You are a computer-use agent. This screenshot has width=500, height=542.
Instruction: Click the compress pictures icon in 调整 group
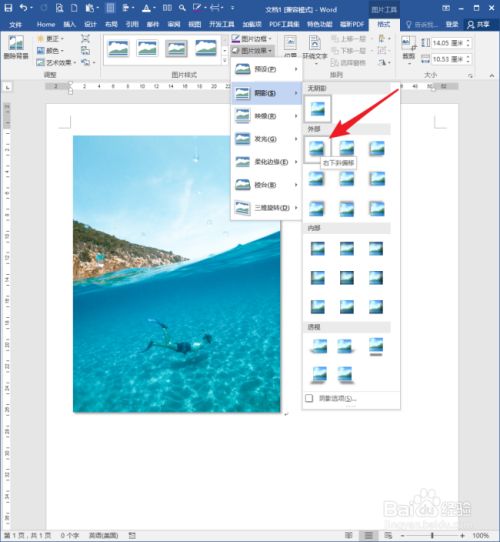[x=85, y=38]
